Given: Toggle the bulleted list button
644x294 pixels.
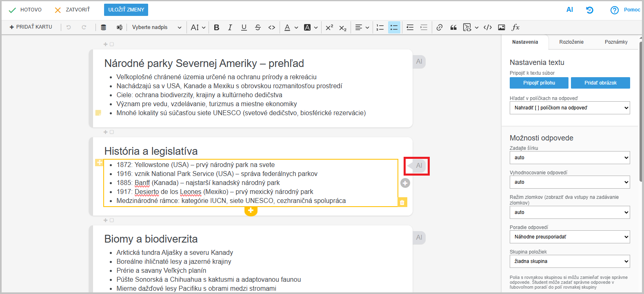Looking at the screenshot, I should (x=394, y=27).
